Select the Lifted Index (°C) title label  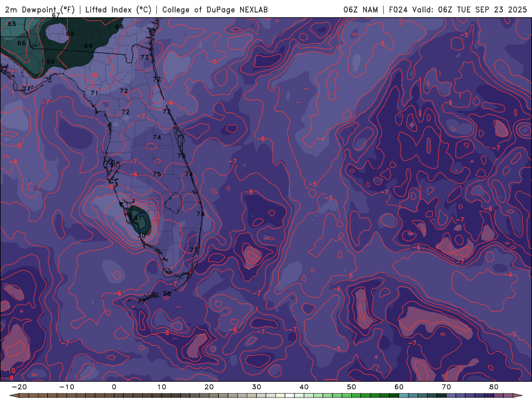(x=118, y=9)
